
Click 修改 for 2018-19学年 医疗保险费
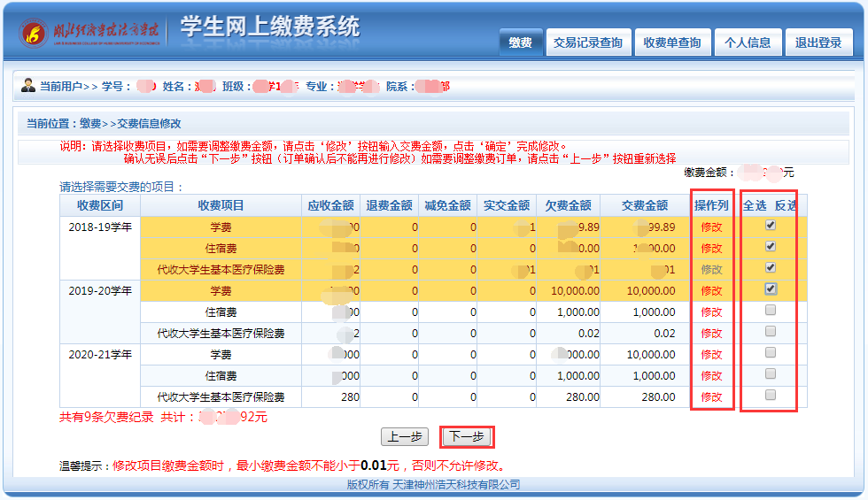[711, 269]
